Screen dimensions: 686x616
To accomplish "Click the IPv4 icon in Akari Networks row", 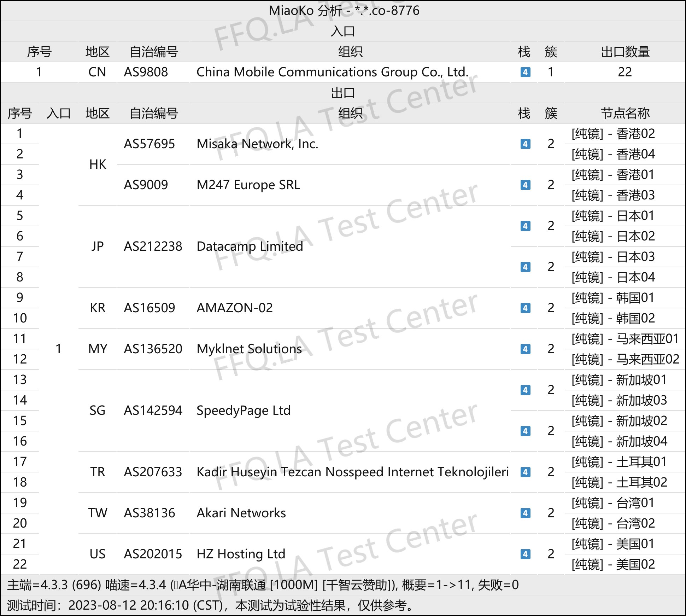I will [525, 513].
